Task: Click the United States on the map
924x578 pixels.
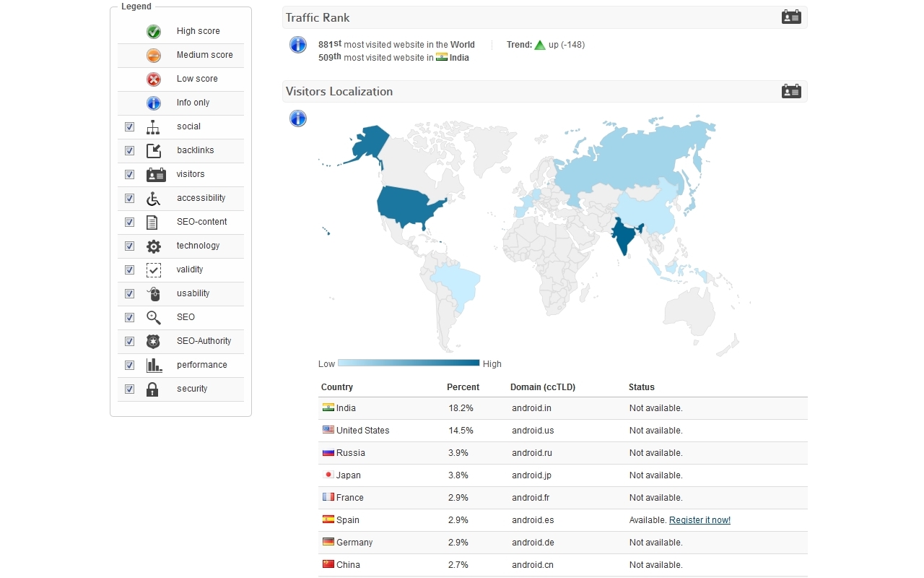Action: [x=408, y=206]
